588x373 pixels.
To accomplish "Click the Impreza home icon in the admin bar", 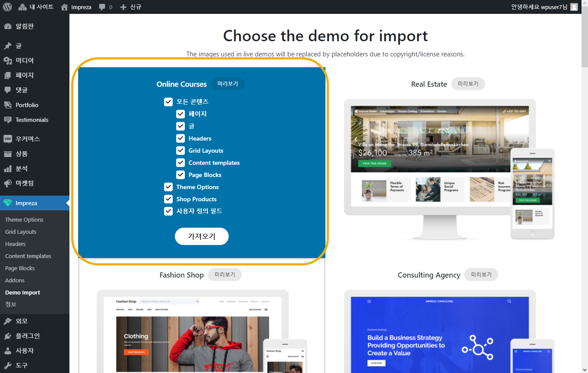I will click(x=64, y=7).
